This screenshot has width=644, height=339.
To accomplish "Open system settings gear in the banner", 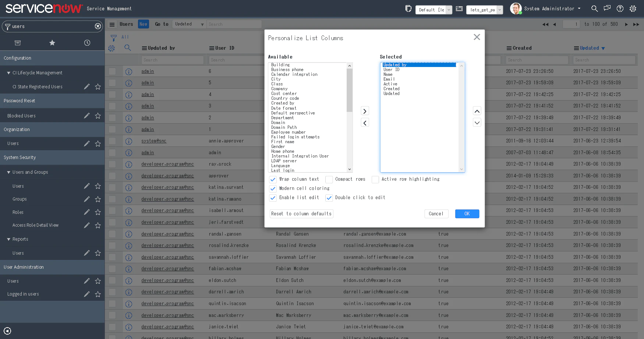I will click(x=633, y=8).
